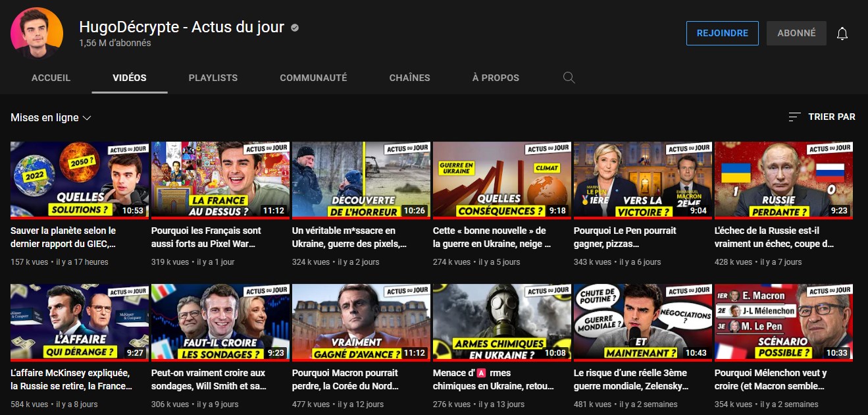Image resolution: width=868 pixels, height=415 pixels.
Task: Switch to the À PROPOS tab
Action: click(496, 78)
